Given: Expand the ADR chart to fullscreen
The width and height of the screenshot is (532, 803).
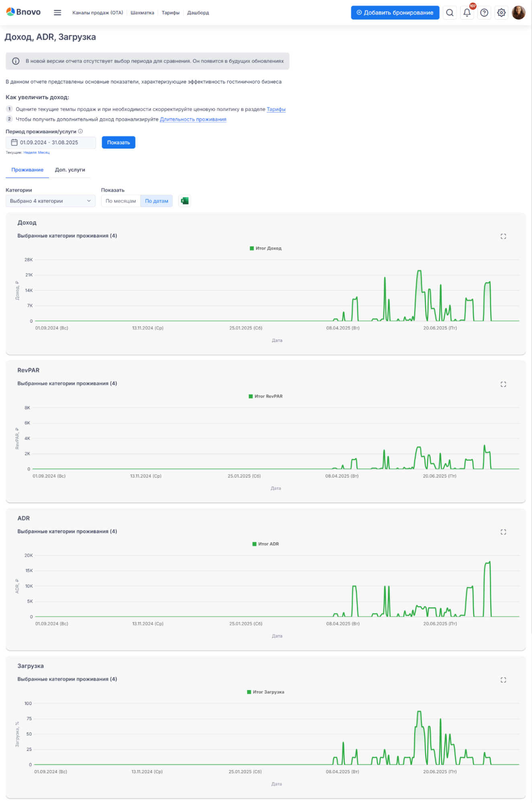Looking at the screenshot, I should (503, 532).
